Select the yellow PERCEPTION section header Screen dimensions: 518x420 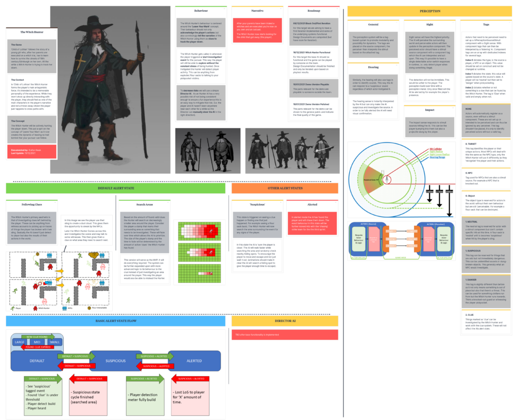(x=430, y=11)
